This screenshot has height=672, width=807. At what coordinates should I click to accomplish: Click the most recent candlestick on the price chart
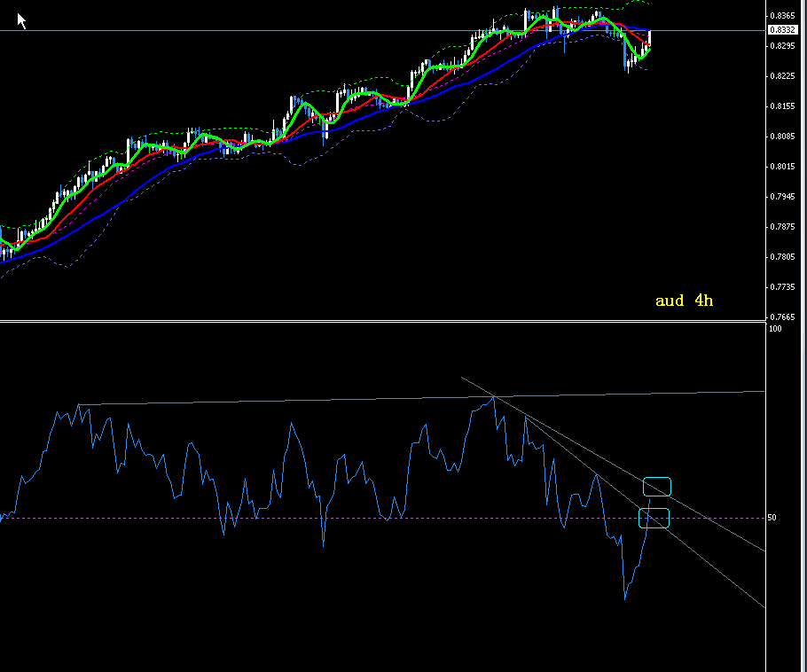pyautogui.click(x=650, y=37)
